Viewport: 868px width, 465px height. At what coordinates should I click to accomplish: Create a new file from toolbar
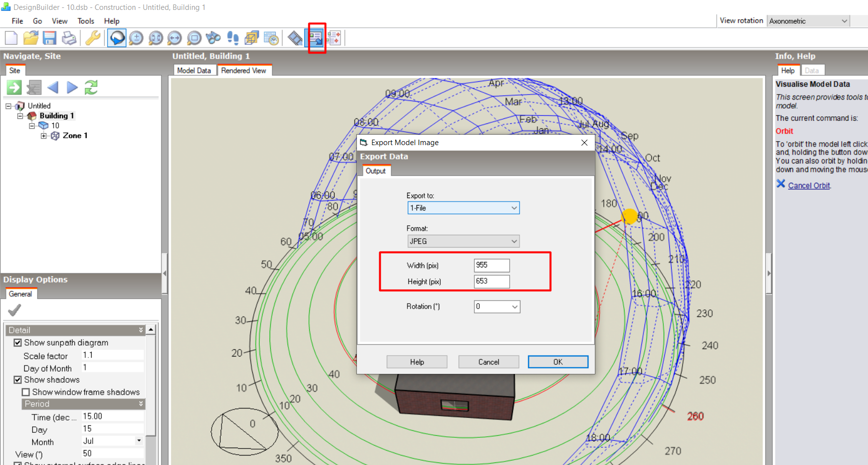pos(11,38)
